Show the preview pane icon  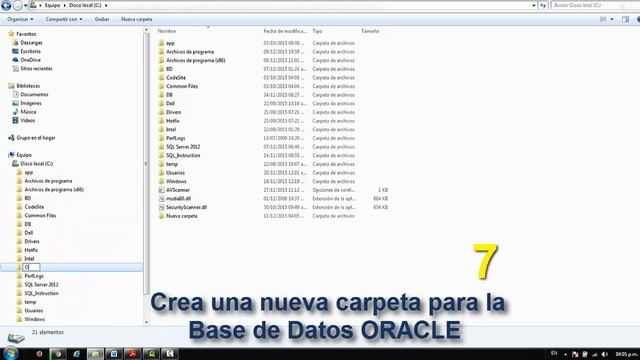tap(625, 19)
